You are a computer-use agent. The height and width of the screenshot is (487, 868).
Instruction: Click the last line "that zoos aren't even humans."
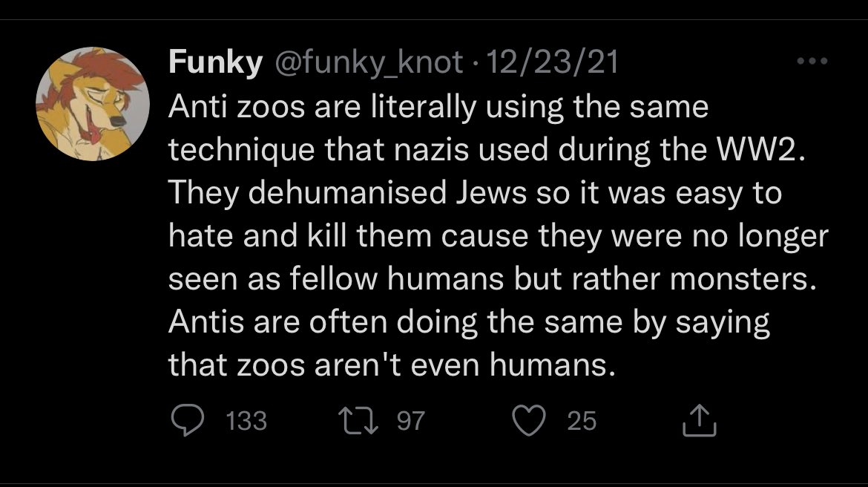click(x=392, y=365)
